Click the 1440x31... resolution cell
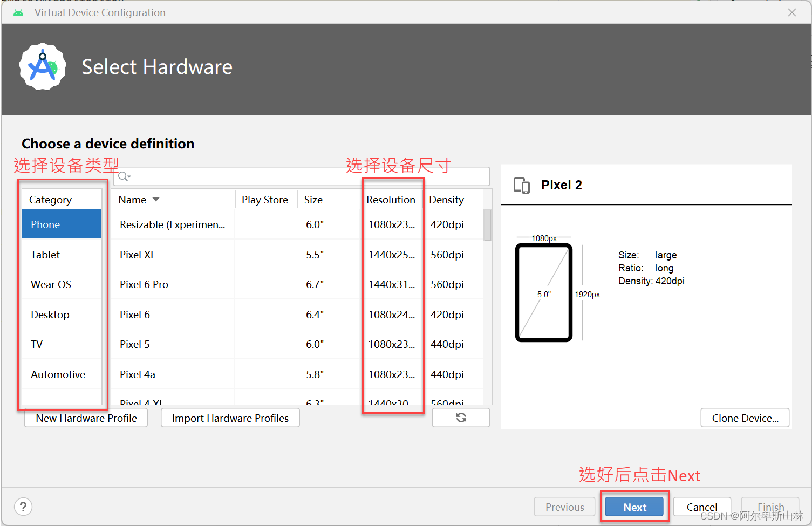The width and height of the screenshot is (812, 526). tap(392, 284)
